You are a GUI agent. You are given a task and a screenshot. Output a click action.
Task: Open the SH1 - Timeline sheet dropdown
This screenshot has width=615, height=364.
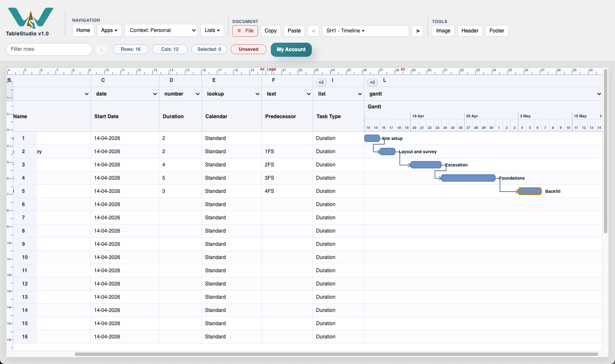pos(366,31)
